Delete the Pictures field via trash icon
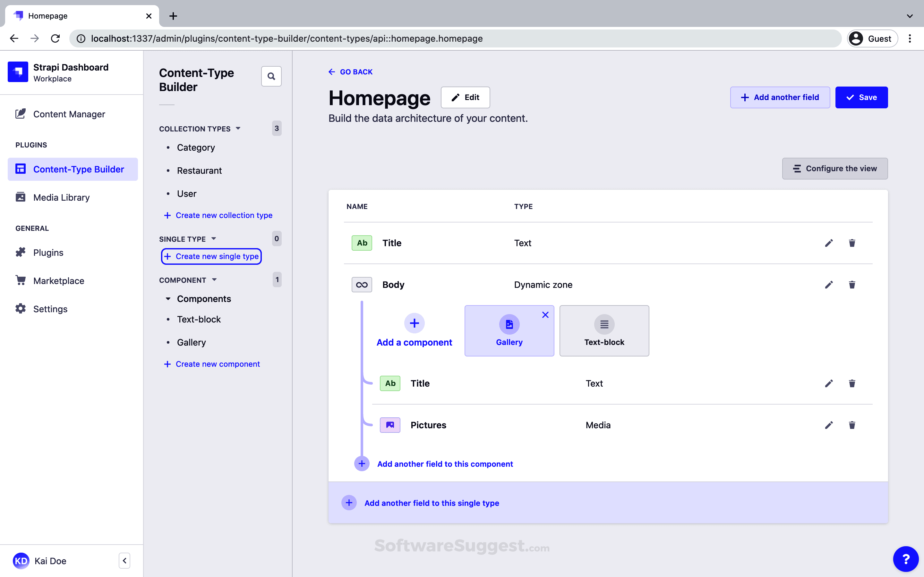 coord(852,425)
